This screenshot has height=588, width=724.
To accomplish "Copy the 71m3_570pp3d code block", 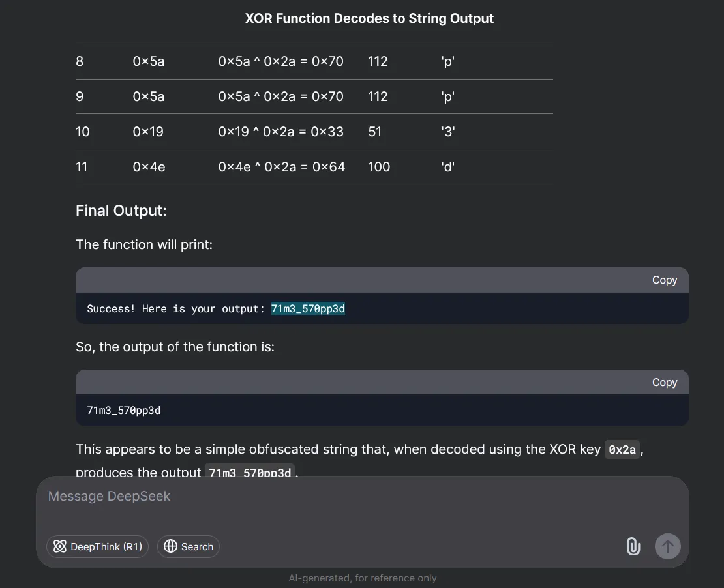I will pyautogui.click(x=664, y=382).
